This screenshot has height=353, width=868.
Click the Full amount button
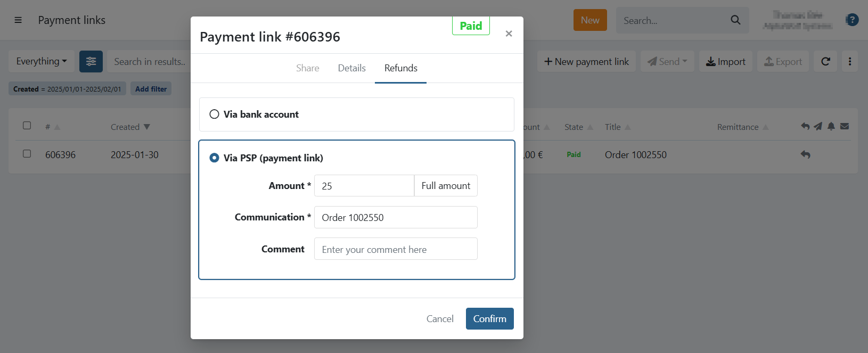[446, 186]
